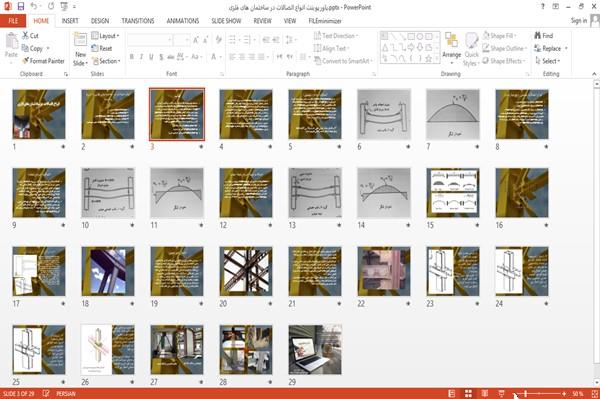
Task: Toggle Underline formatting
Action: 151,57
